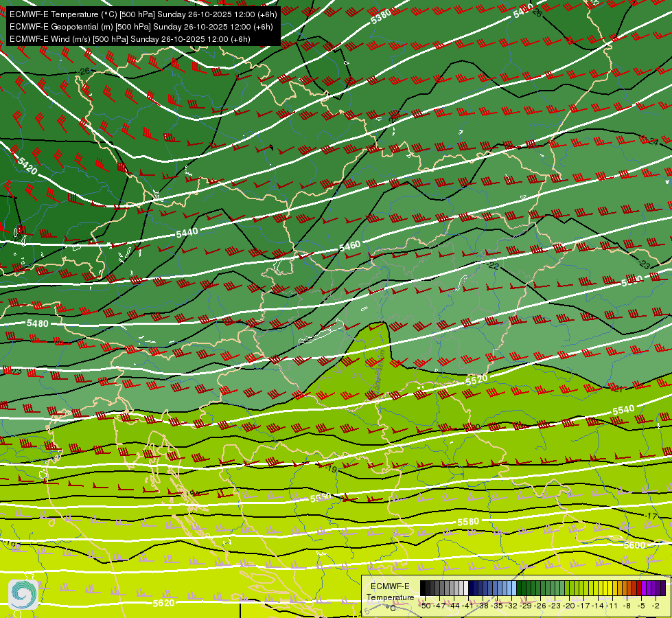Image resolution: width=672 pixels, height=618 pixels.
Task: Click the 5600 geopotential contour label
Action: point(634,545)
